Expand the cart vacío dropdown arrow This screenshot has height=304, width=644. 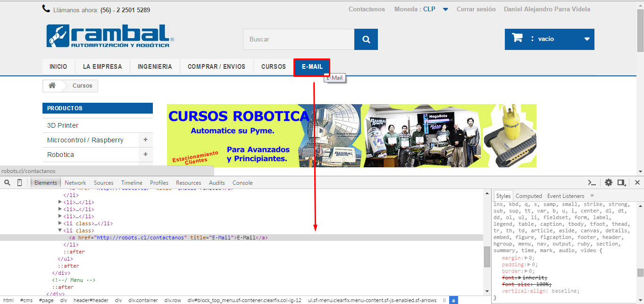(587, 39)
